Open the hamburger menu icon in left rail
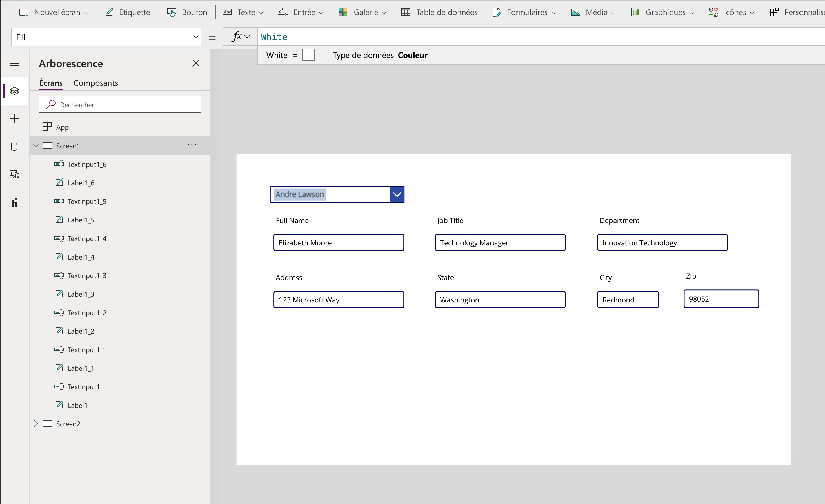Viewport: 825px width, 504px height. coord(14,63)
